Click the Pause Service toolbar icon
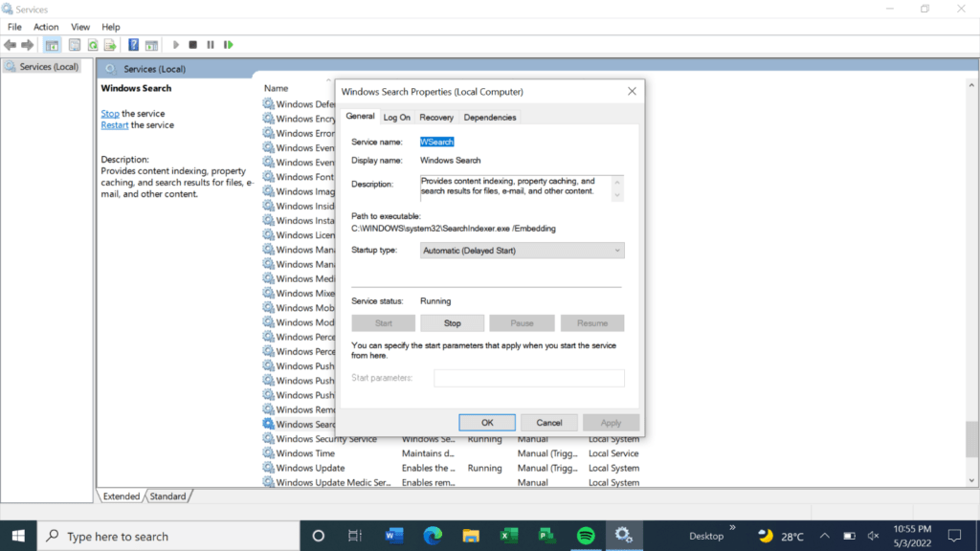The image size is (980, 551). (x=210, y=45)
